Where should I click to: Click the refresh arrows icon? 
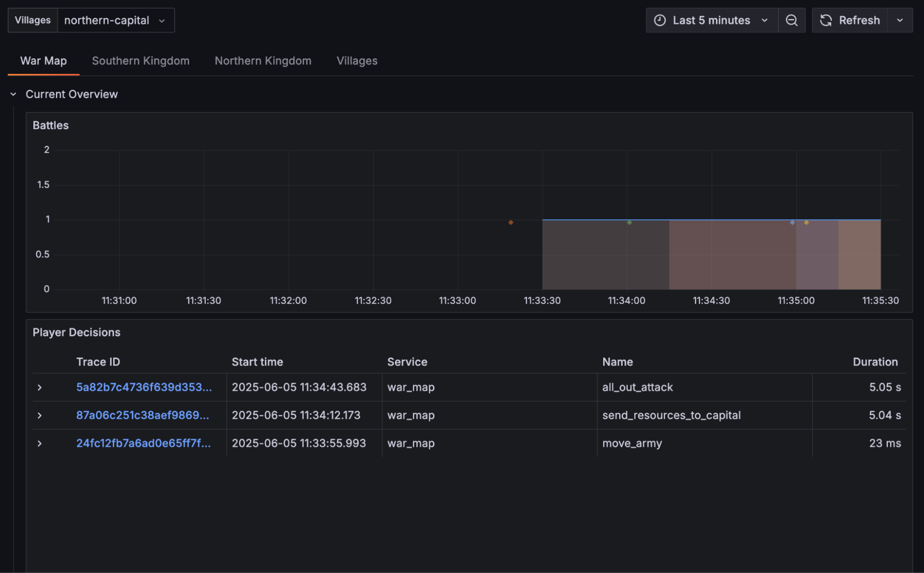click(826, 20)
